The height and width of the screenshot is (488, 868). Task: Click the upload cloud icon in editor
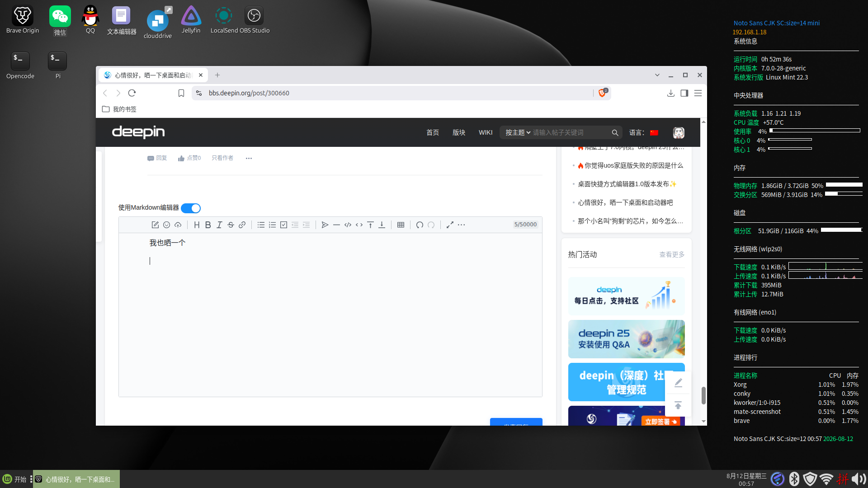pyautogui.click(x=178, y=225)
